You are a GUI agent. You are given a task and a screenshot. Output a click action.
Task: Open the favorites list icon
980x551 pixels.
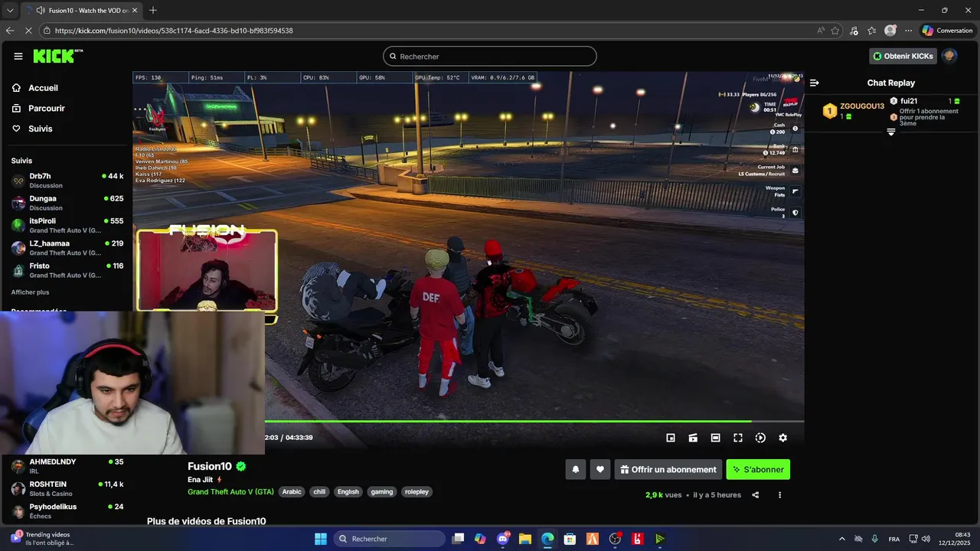pos(872,31)
